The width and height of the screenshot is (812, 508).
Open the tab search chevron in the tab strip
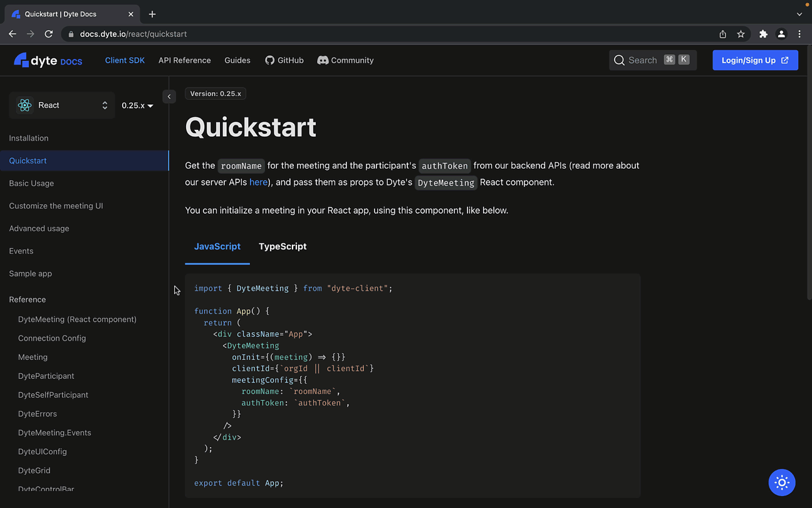click(x=799, y=14)
